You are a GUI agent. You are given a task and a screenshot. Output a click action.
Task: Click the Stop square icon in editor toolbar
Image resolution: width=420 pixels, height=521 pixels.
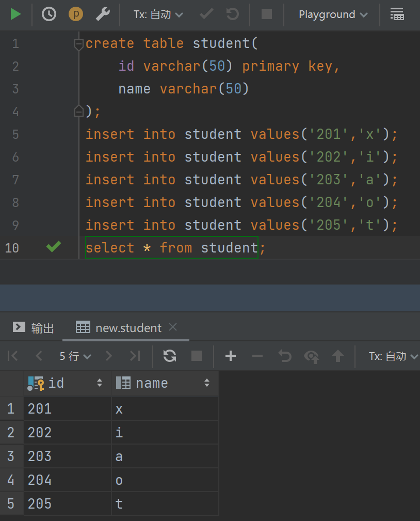[267, 14]
